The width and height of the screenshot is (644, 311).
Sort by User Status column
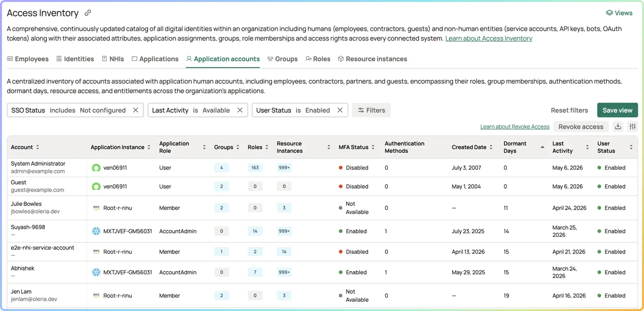coord(631,147)
